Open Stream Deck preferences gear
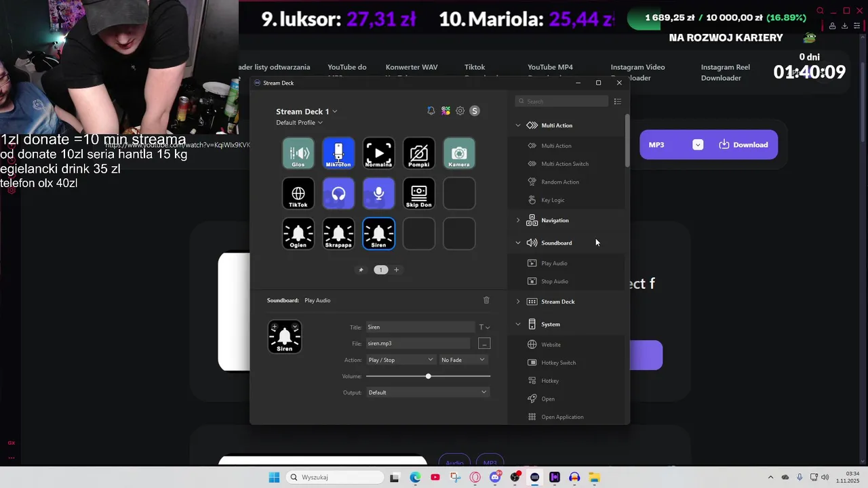The width and height of the screenshot is (868, 488). pyautogui.click(x=460, y=110)
